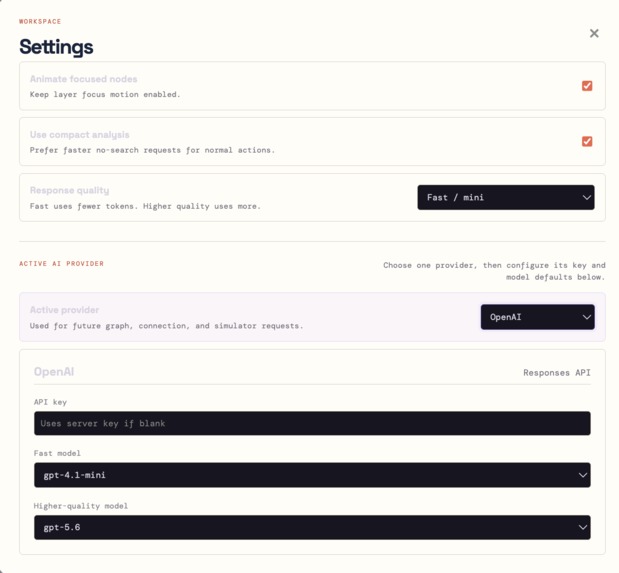Uncheck the Use compact analysis checkbox

click(587, 141)
